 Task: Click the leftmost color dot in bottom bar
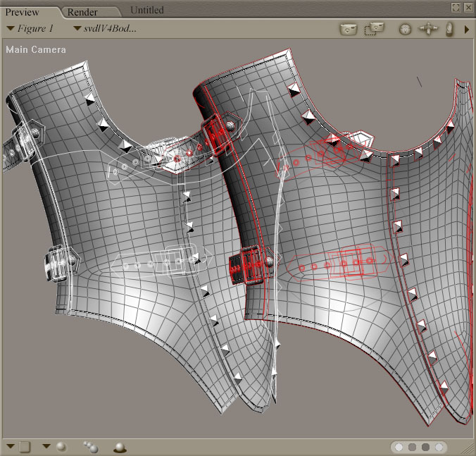[x=400, y=447]
